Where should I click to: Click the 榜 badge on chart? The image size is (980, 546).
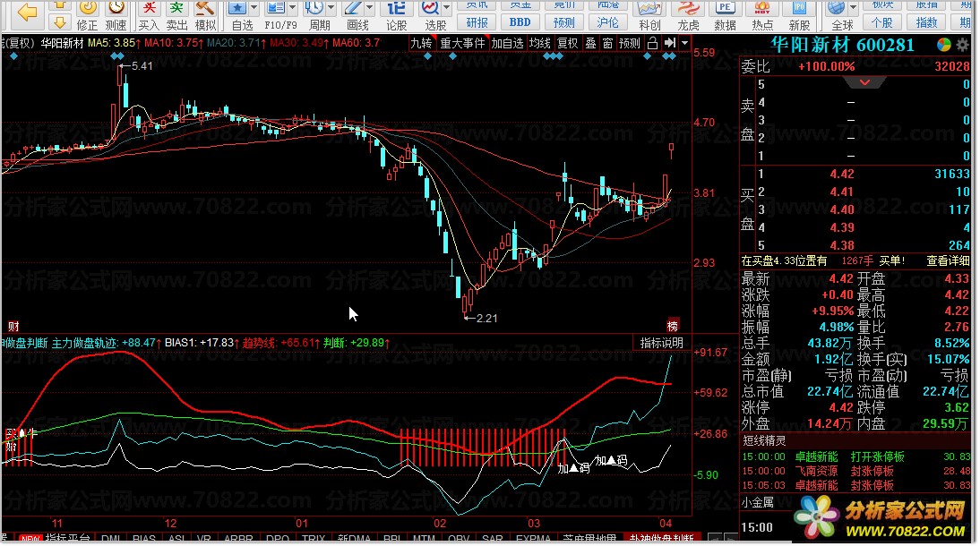[x=673, y=326]
